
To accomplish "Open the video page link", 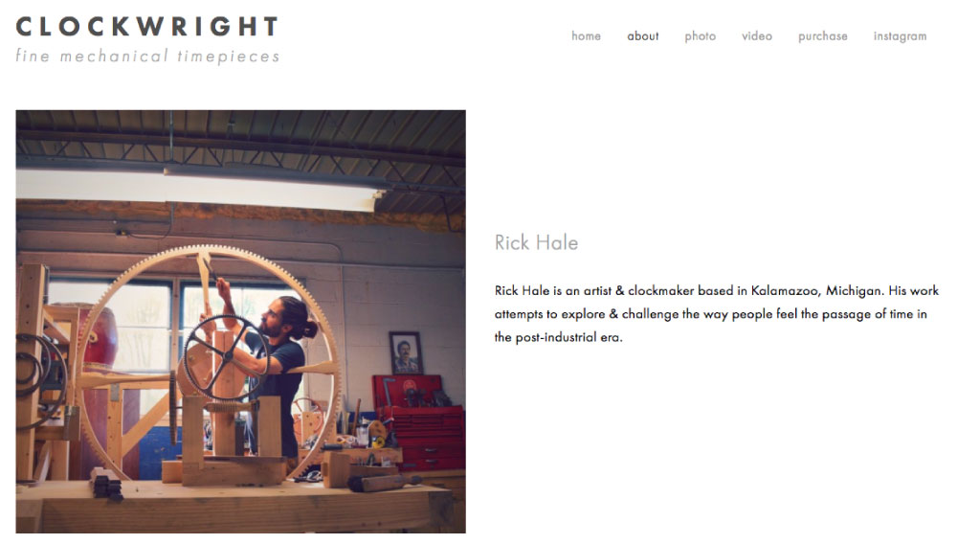I will (x=757, y=36).
